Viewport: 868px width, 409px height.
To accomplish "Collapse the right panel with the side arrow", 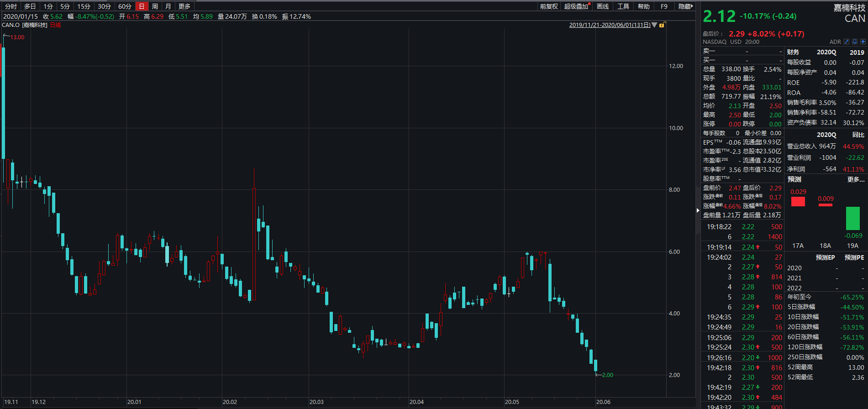I will (x=698, y=210).
